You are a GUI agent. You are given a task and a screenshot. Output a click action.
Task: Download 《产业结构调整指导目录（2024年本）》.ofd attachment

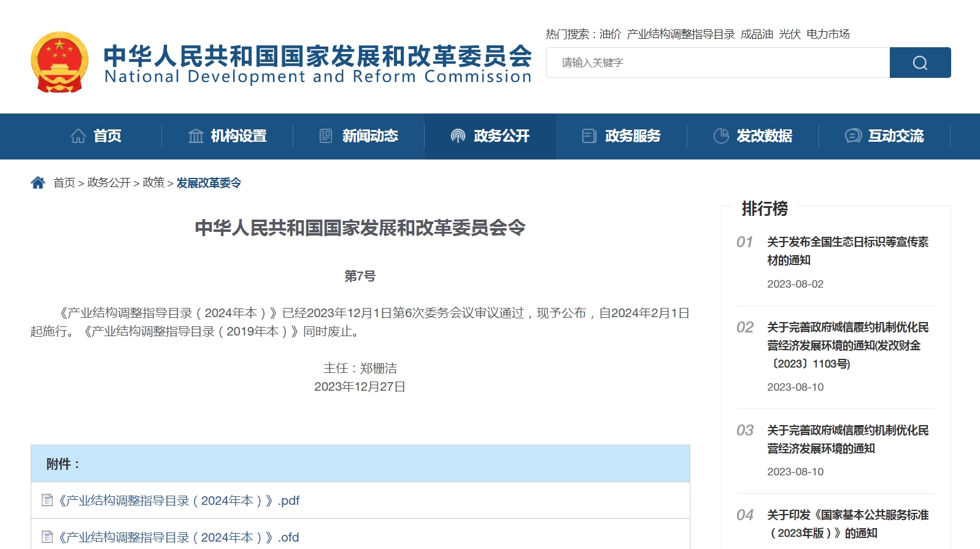click(x=179, y=537)
